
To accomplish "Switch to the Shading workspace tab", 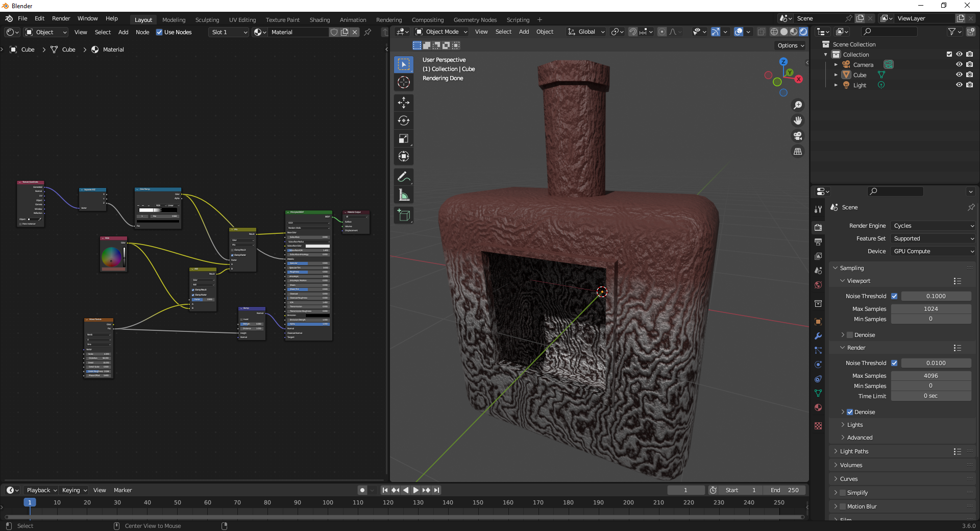I will tap(320, 20).
